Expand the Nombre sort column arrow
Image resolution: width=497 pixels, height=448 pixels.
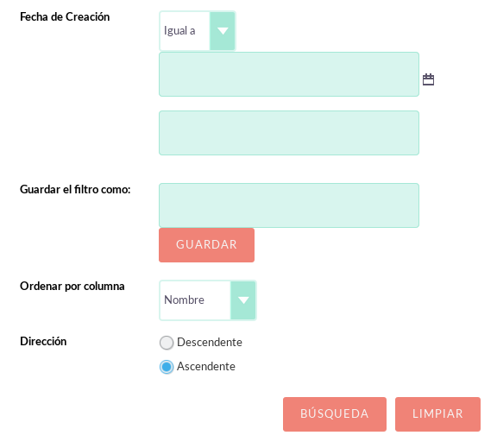click(243, 300)
